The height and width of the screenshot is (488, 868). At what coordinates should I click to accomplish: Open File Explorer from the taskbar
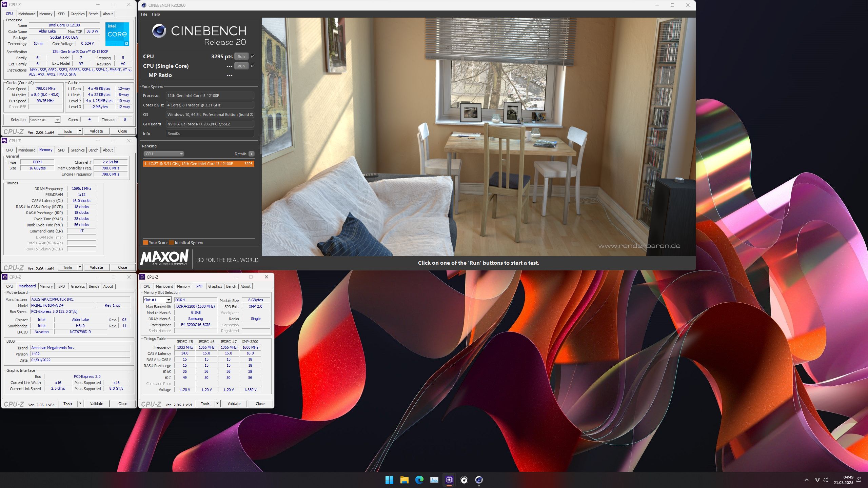(404, 480)
